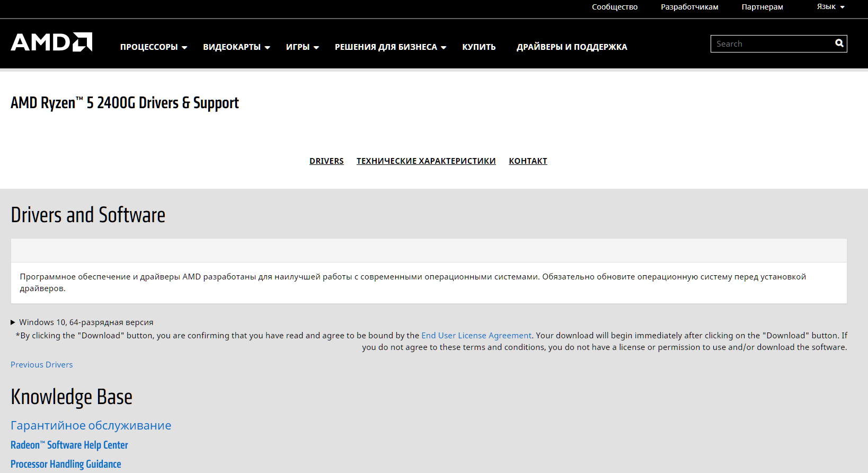Open the Разработчикам top link
868x473 pixels.
coord(689,7)
